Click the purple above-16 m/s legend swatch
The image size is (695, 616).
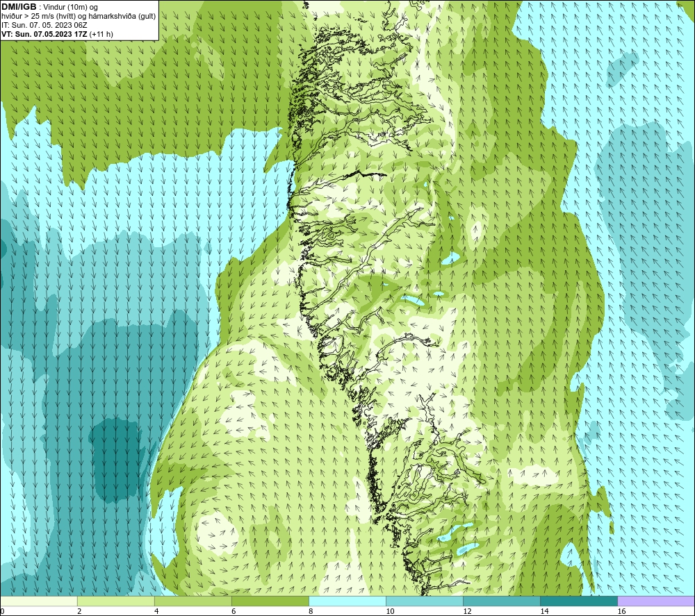656,601
